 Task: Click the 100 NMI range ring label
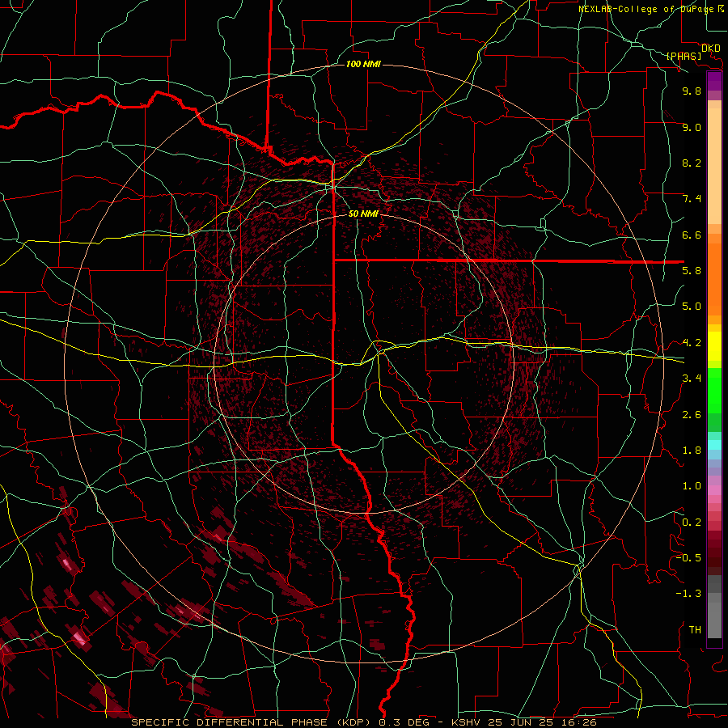(363, 64)
